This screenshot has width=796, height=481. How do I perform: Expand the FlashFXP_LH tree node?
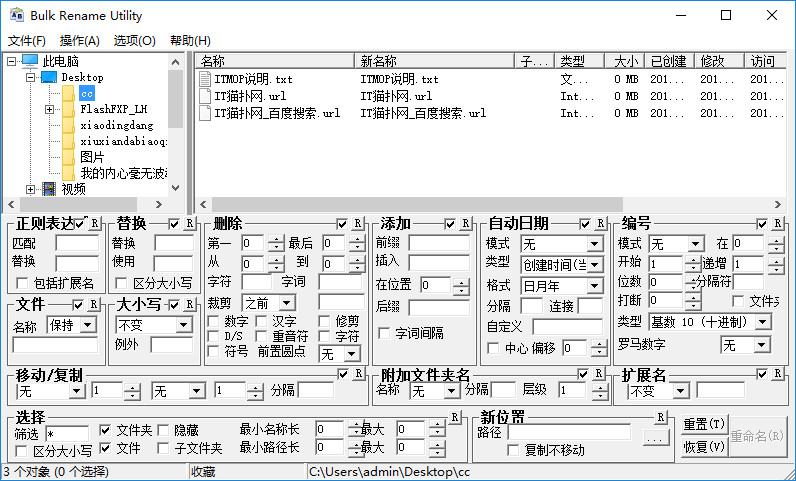(49, 109)
